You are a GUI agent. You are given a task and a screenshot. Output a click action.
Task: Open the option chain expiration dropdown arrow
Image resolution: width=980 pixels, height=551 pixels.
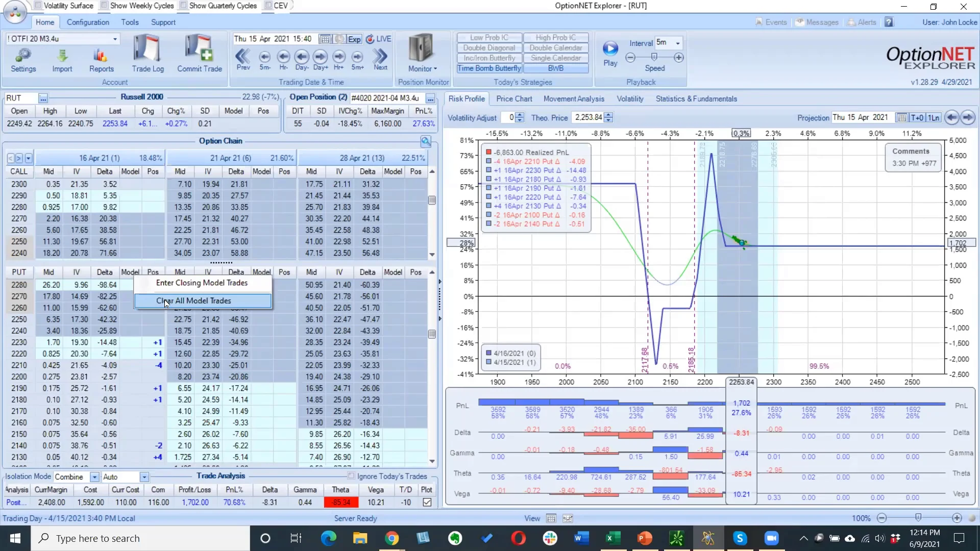pyautogui.click(x=29, y=158)
